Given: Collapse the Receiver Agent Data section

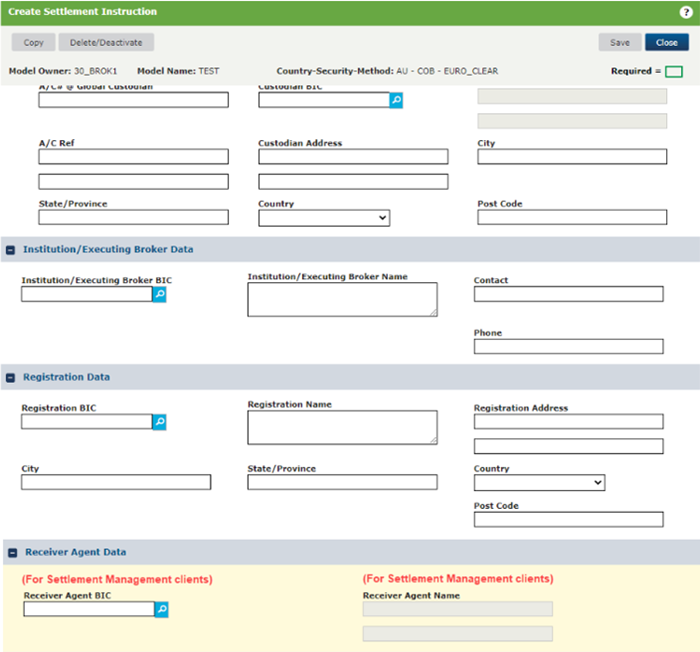Looking at the screenshot, I should 10,552.
